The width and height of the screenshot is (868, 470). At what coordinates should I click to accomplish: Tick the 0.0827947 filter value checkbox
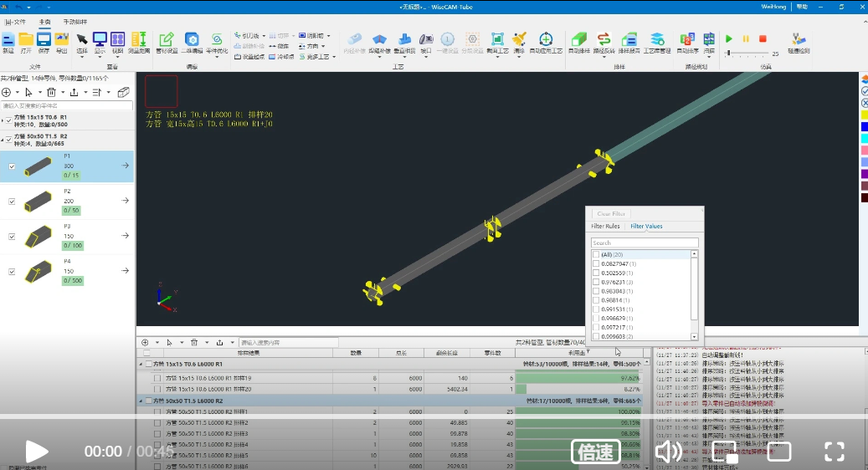click(596, 263)
